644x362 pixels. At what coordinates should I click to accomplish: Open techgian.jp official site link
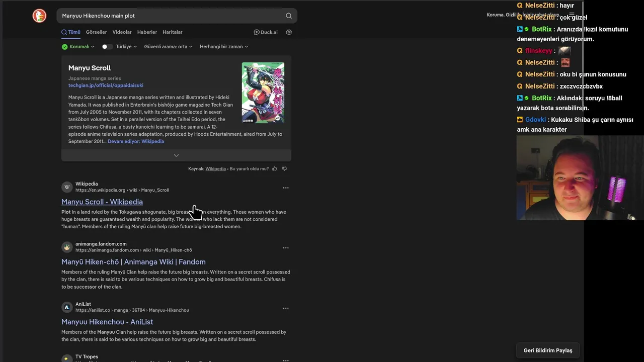(x=106, y=85)
